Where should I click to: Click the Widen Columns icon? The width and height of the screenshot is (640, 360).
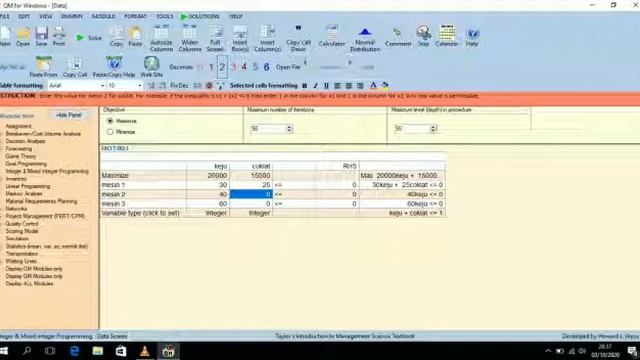point(190,38)
